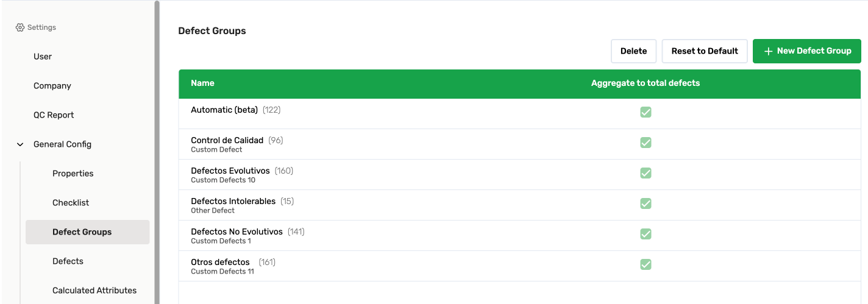Open Calculated Attributes in sidebar
The image size is (868, 304).
[x=94, y=291]
